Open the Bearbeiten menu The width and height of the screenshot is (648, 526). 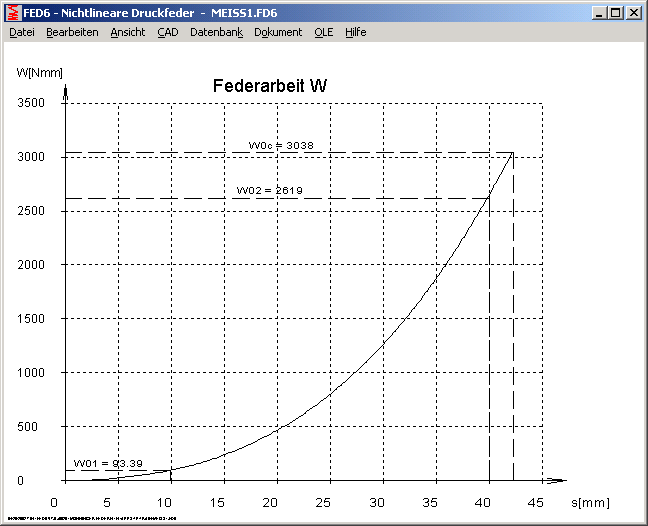[72, 32]
